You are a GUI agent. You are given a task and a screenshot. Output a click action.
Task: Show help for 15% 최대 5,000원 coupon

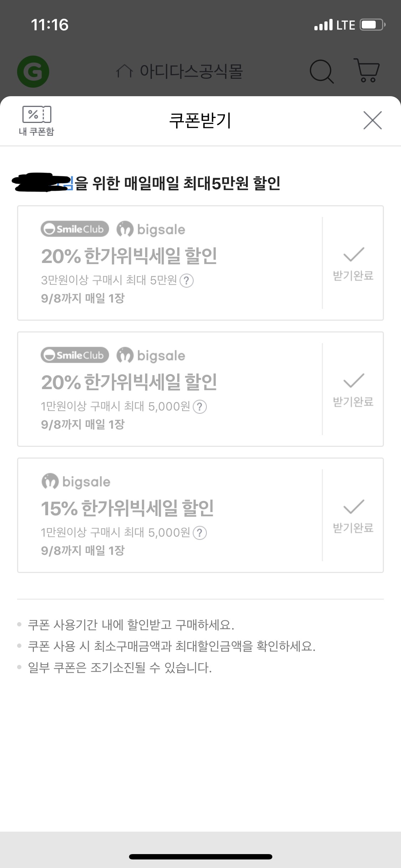[x=200, y=533]
